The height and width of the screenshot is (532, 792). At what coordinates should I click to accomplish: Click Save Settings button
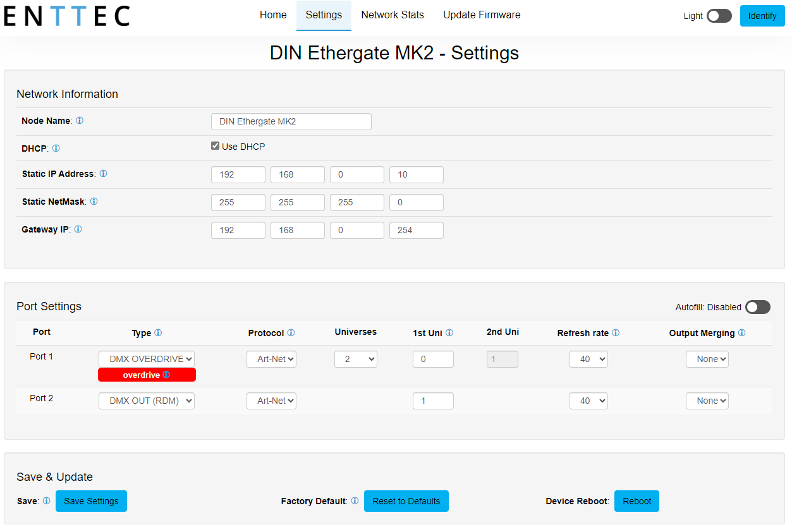click(x=91, y=501)
